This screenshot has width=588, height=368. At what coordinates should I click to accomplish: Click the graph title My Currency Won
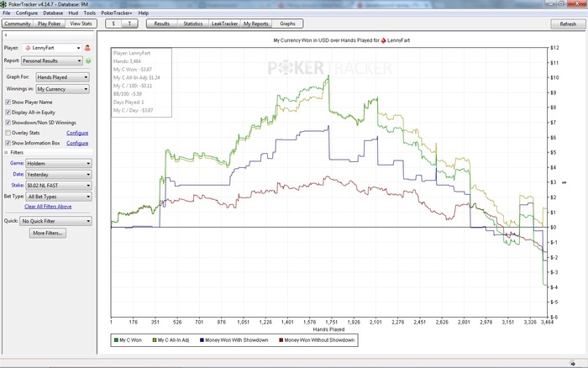pos(341,40)
